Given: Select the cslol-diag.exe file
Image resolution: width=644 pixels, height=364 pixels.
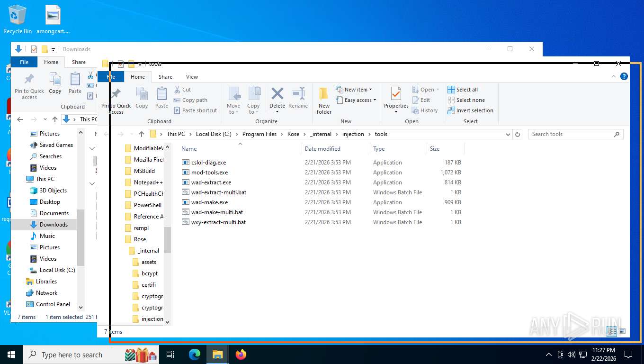Looking at the screenshot, I should point(208,163).
